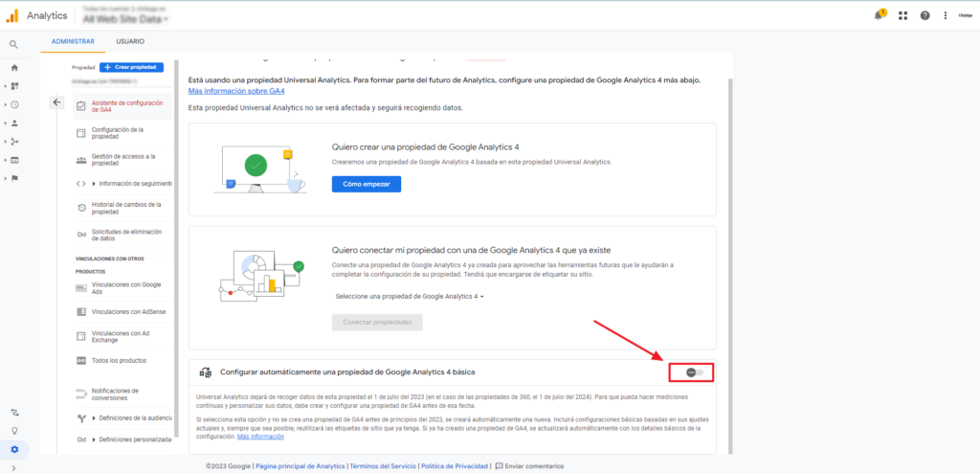Click the search magnifier in left sidebar
Screen dimensions: 980x473
pos(13,44)
